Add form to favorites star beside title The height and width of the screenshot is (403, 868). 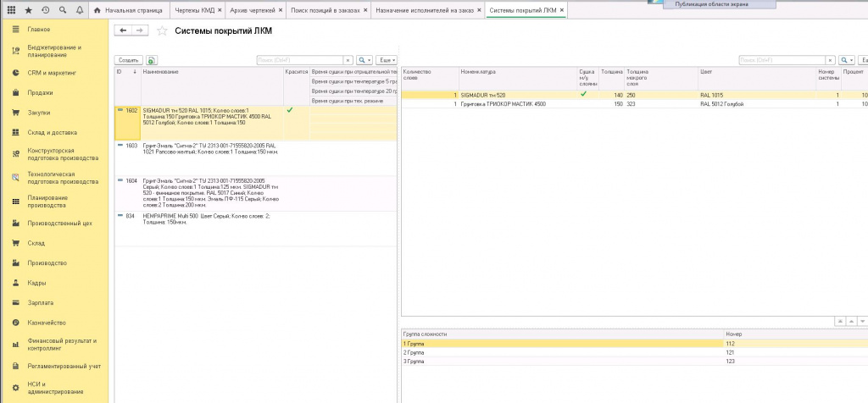[x=162, y=31]
